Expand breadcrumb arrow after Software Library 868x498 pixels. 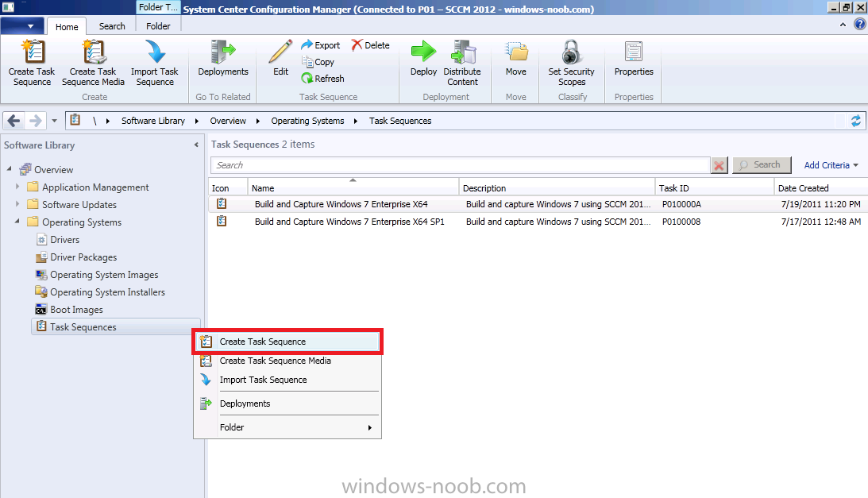pyautogui.click(x=196, y=121)
